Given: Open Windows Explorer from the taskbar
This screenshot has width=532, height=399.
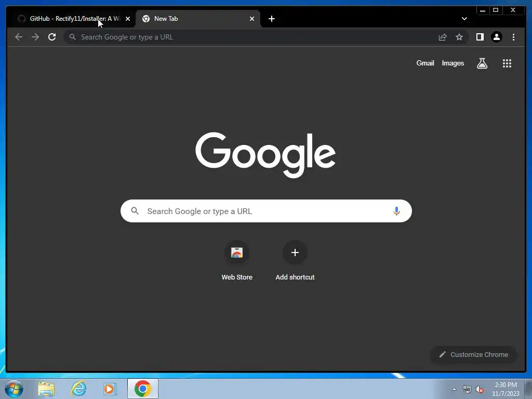Looking at the screenshot, I should [46, 389].
